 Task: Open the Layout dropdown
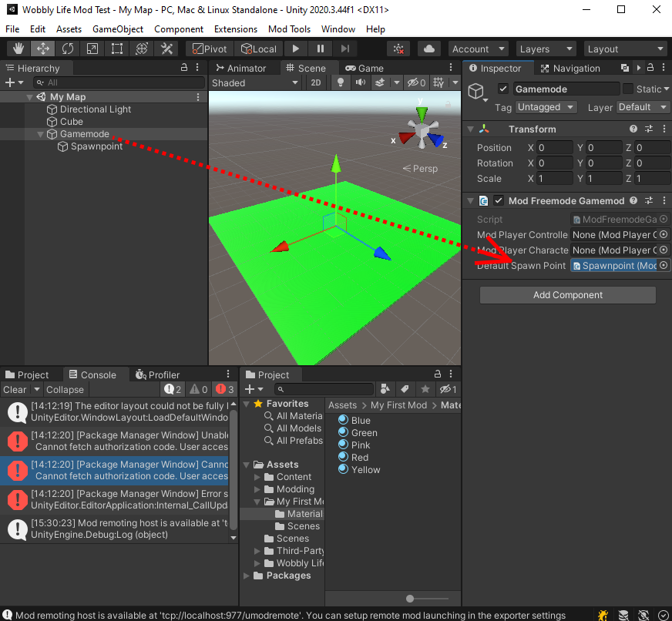coord(625,49)
